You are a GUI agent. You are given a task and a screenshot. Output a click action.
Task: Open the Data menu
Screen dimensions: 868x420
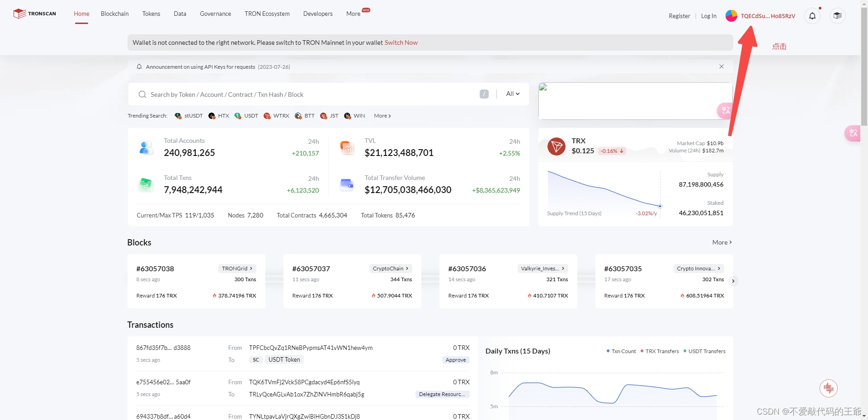tap(180, 14)
